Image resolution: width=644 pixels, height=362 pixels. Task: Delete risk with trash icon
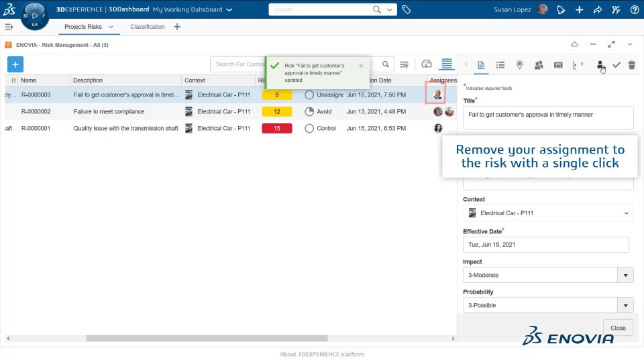coord(632,65)
